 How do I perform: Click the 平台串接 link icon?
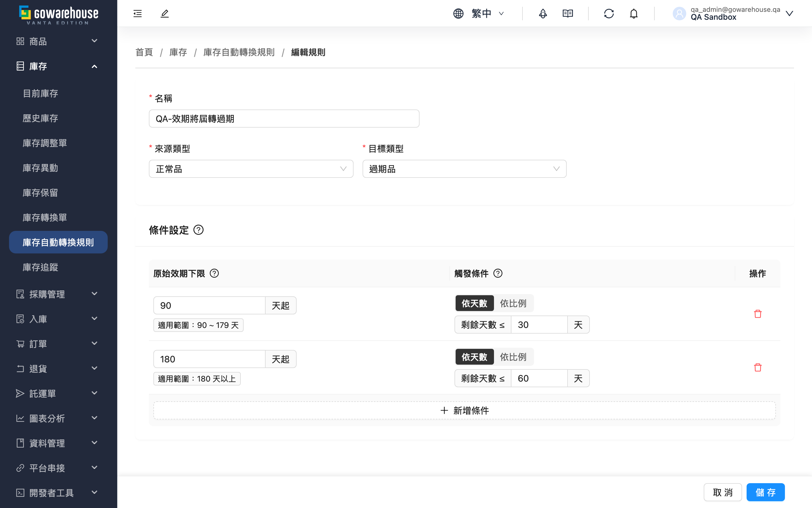pos(20,468)
